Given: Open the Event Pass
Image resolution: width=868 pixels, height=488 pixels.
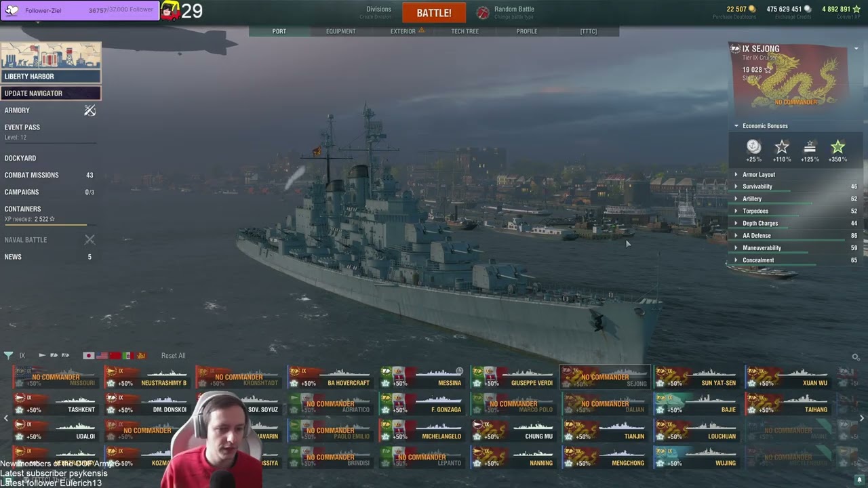Looking at the screenshot, I should pyautogui.click(x=22, y=127).
